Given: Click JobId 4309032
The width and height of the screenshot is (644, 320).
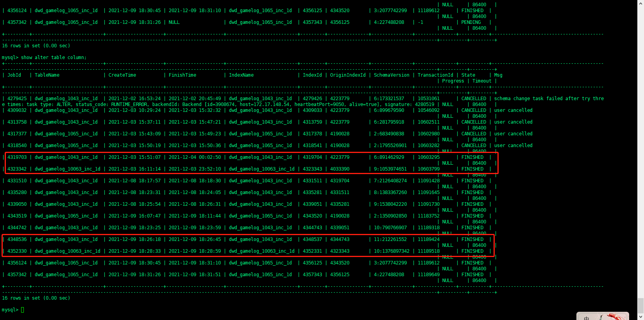Looking at the screenshot, I should click(x=17, y=110).
